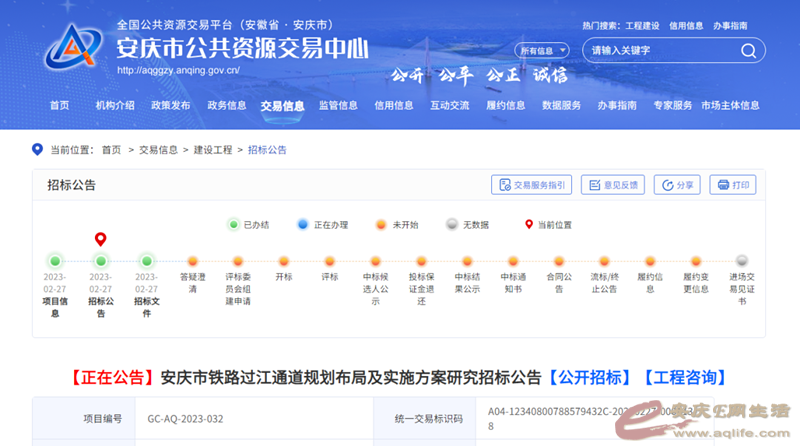Open the 意见反馈 feedback button
Image resolution: width=800 pixels, height=446 pixels.
(612, 185)
